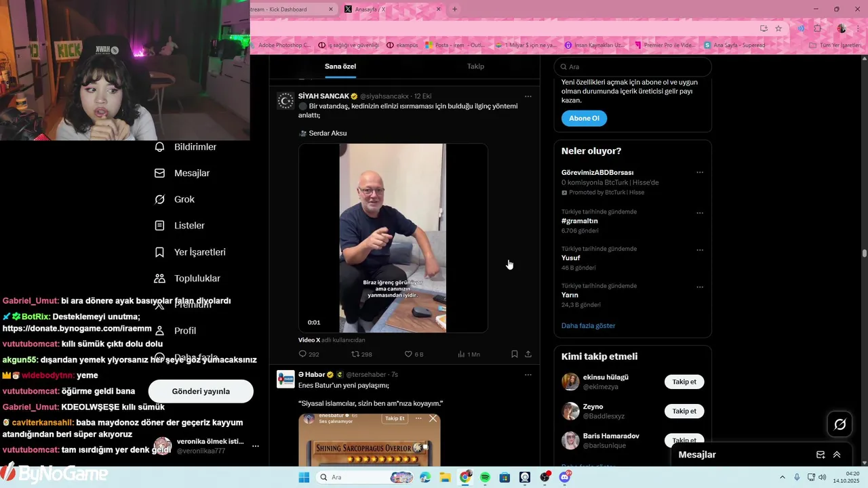Open the Yer İşaretleri bookmark icon

point(160,252)
